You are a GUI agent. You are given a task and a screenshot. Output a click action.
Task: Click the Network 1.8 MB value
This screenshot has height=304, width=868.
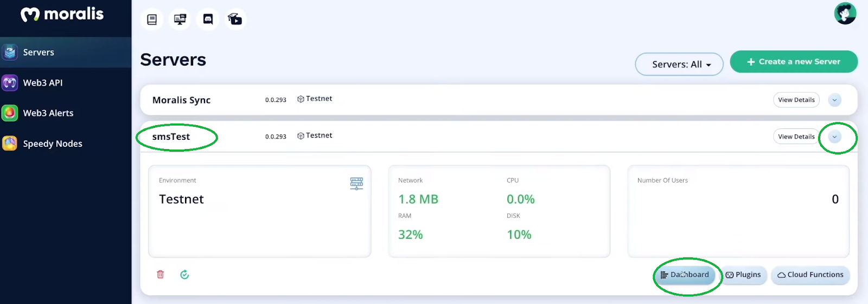(418, 199)
